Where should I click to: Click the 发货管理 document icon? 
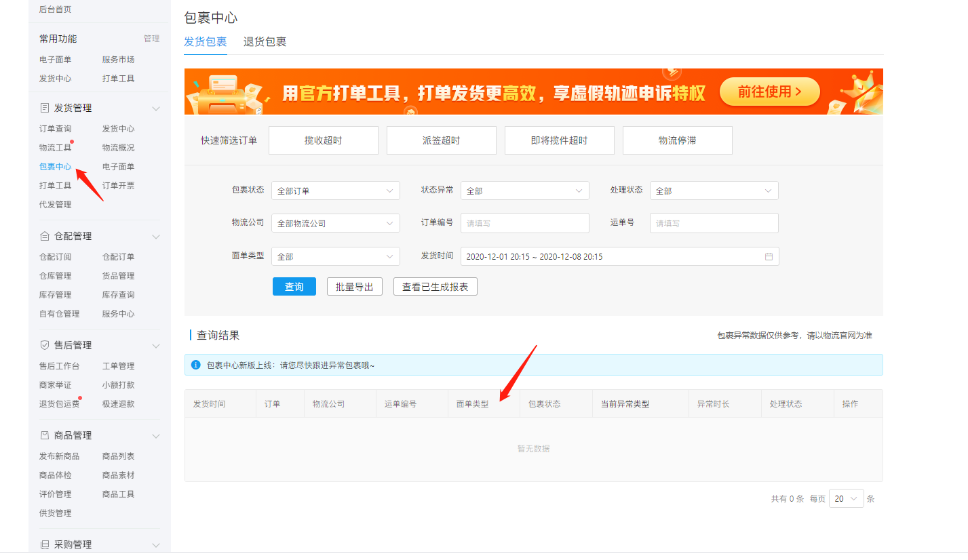point(45,108)
